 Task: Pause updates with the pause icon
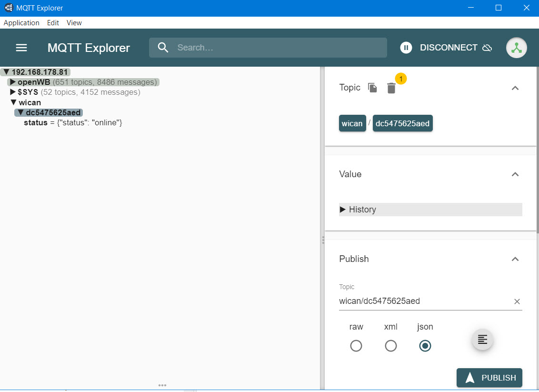pyautogui.click(x=406, y=48)
